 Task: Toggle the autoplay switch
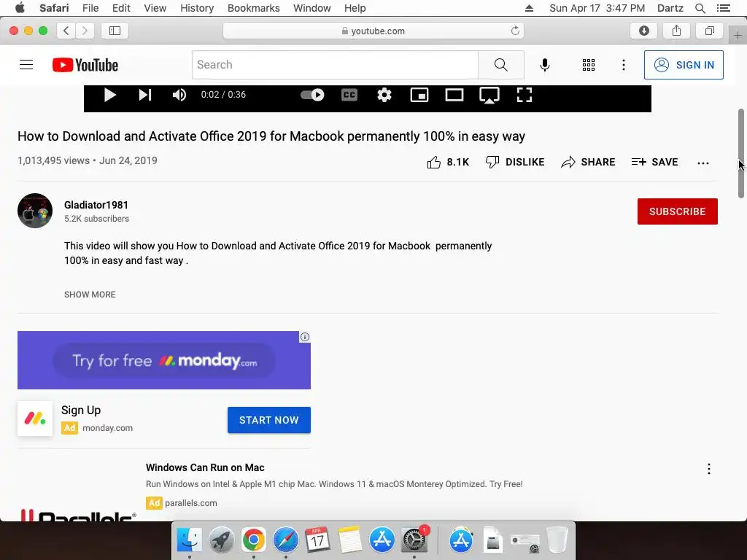click(312, 95)
